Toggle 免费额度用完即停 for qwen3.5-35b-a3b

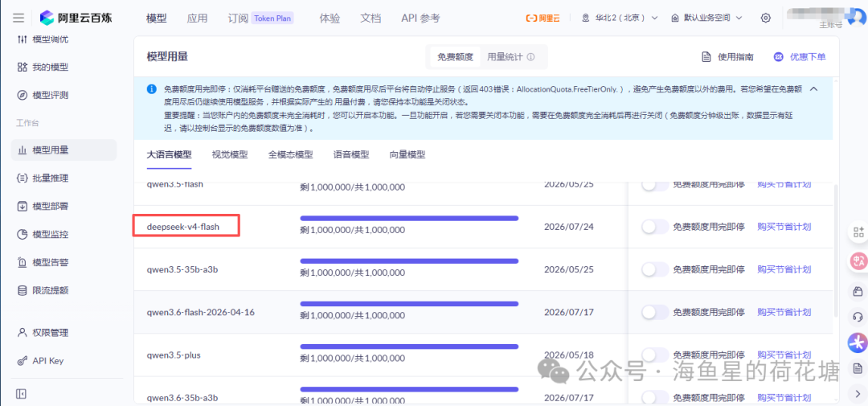pos(655,269)
